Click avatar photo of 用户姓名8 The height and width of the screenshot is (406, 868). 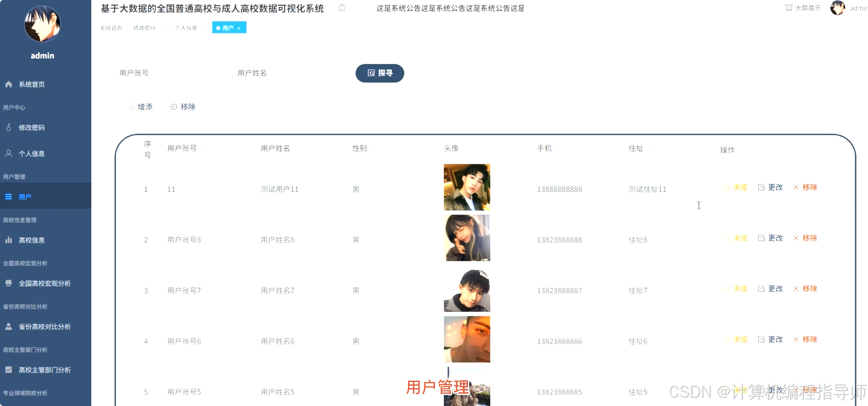467,238
